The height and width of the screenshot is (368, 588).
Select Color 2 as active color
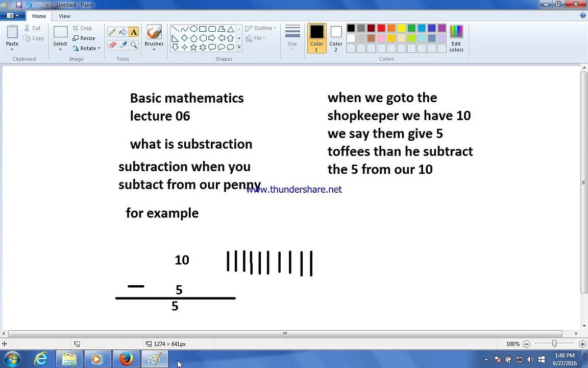(336, 38)
